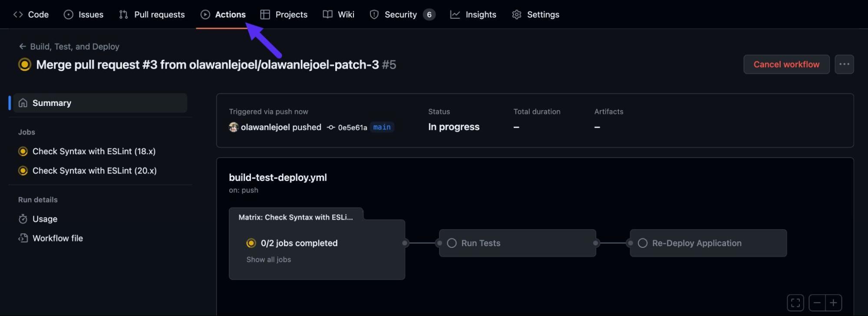Screen dimensions: 868x316
Task: Click the Cancel workflow button
Action: [786, 64]
